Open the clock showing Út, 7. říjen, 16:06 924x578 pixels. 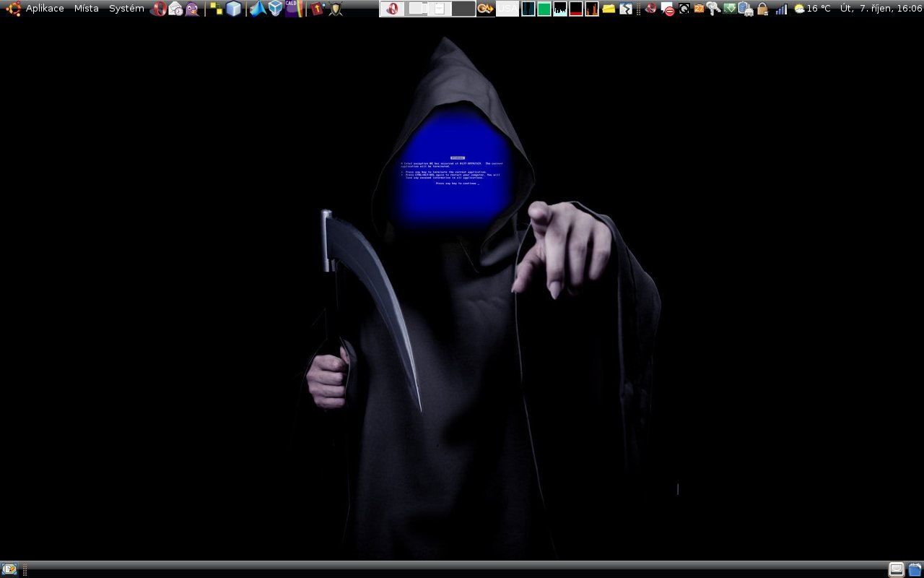coord(881,9)
